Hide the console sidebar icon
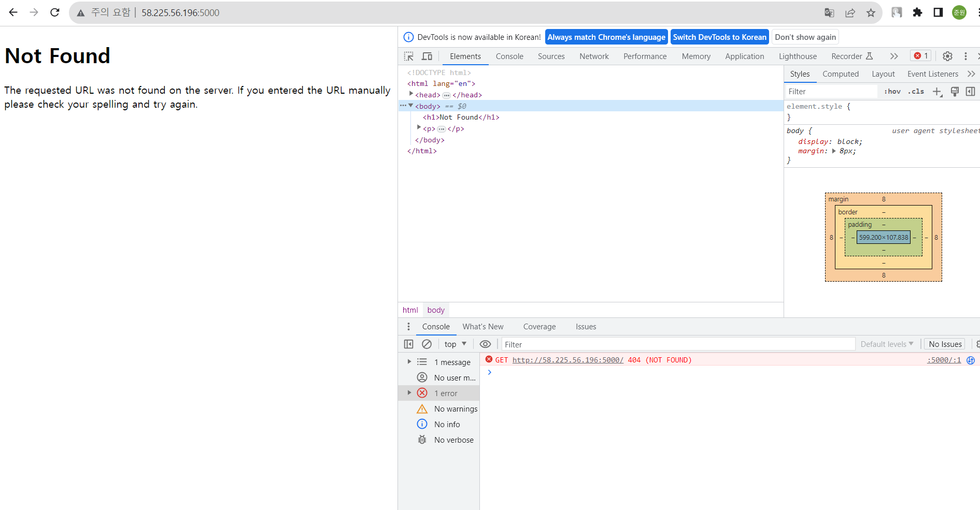Image resolution: width=980 pixels, height=510 pixels. click(408, 344)
